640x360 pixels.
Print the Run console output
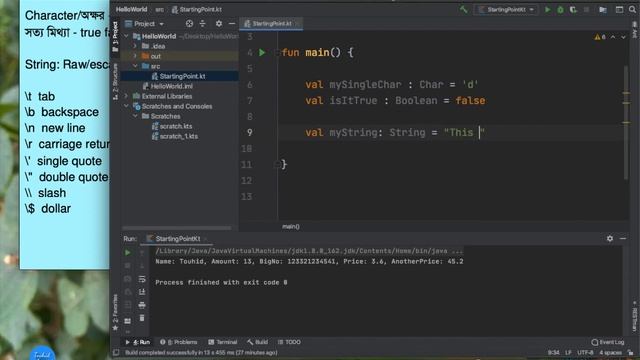pyautogui.click(x=142, y=305)
